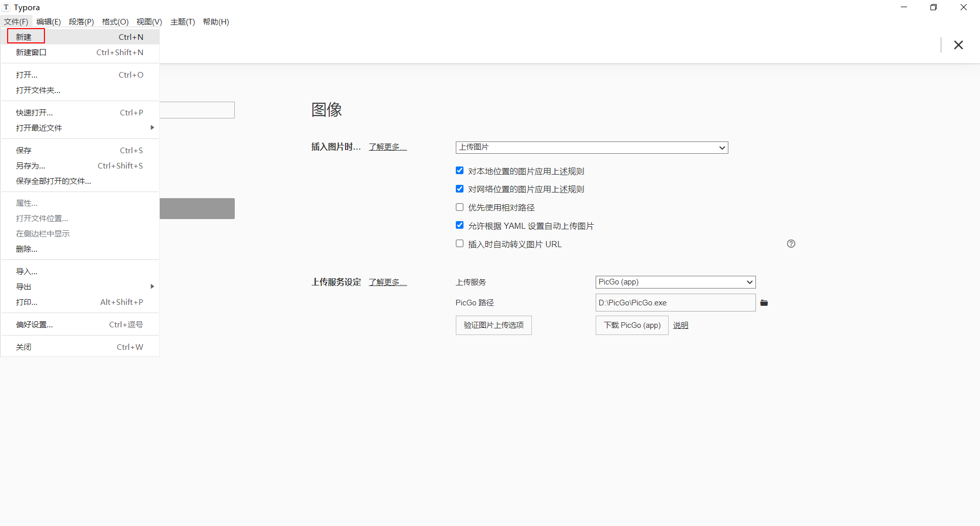The image size is (980, 526).
Task: Click the help question mark icon
Action: click(x=791, y=244)
